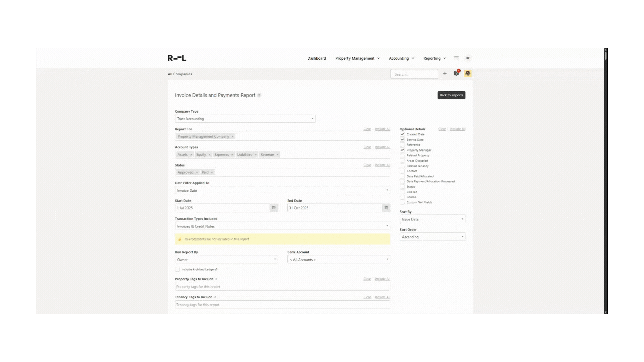Viewport: 644px width, 362px height.
Task: Click the Back to Reports button
Action: tap(451, 95)
